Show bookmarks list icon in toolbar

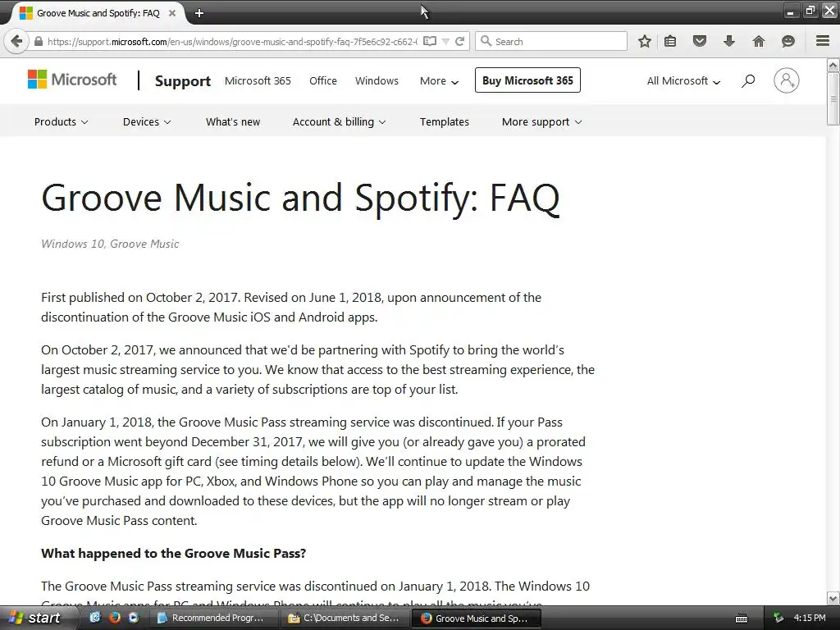(x=670, y=41)
